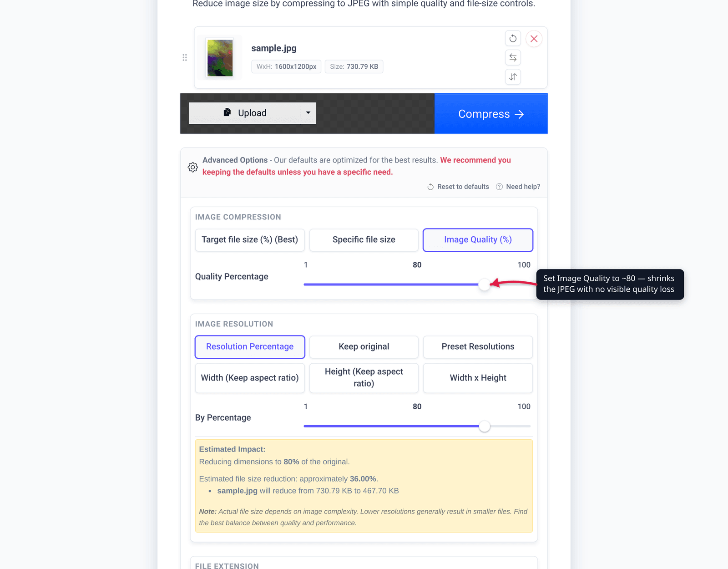Choose Preset Resolutions mode
728x569 pixels.
pos(478,347)
